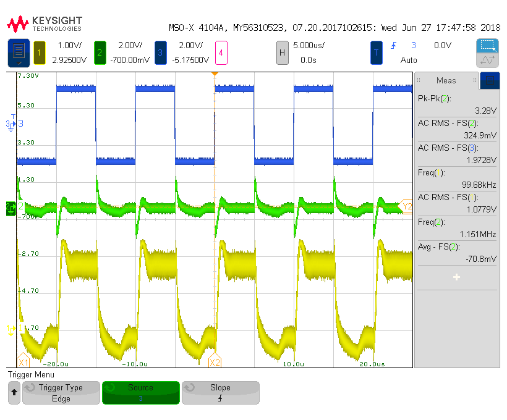Toggle channel 2 green button
507x420 pixels.
tap(100, 52)
